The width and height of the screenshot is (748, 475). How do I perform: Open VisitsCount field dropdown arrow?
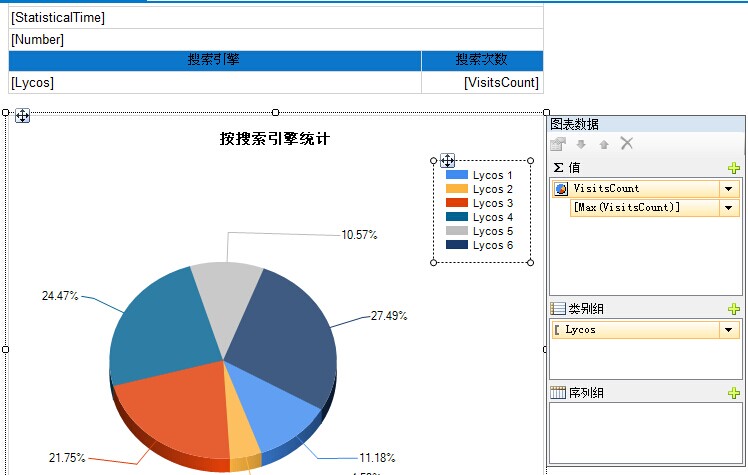[x=728, y=189]
